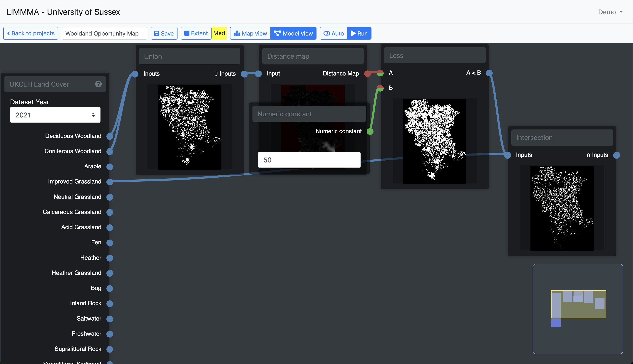Open the Demo user dropdown menu
This screenshot has height=364, width=633.
click(x=610, y=12)
